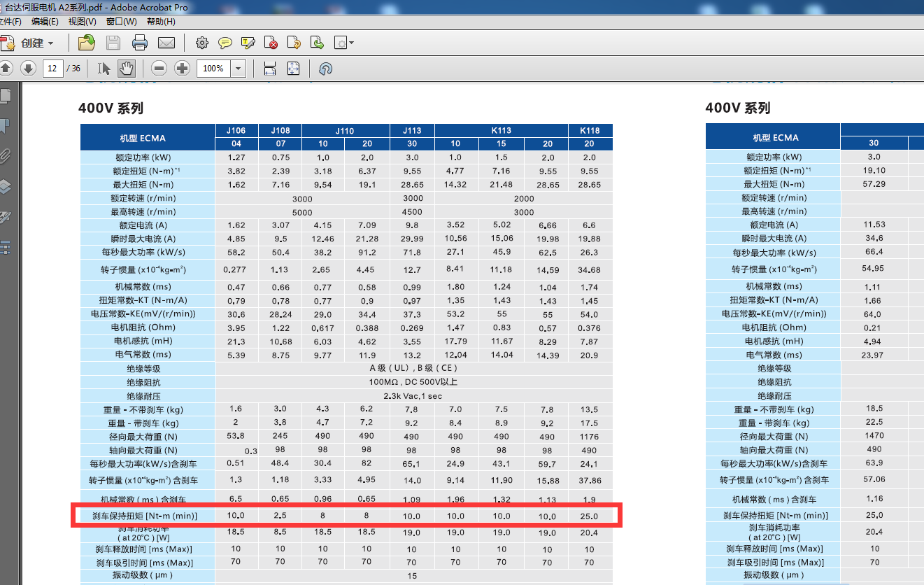The width and height of the screenshot is (924, 585).
Task: Click the 0.617 motor resistance value
Action: coord(323,327)
